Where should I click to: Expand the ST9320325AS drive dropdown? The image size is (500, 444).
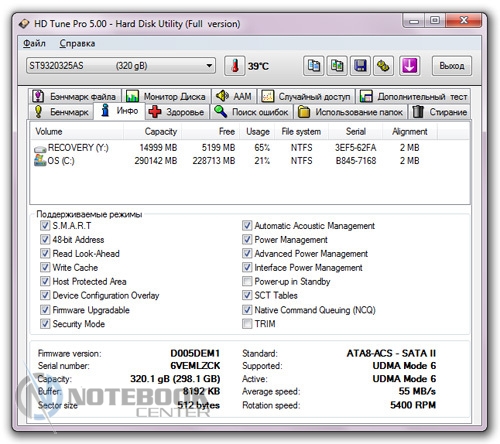tap(121, 66)
